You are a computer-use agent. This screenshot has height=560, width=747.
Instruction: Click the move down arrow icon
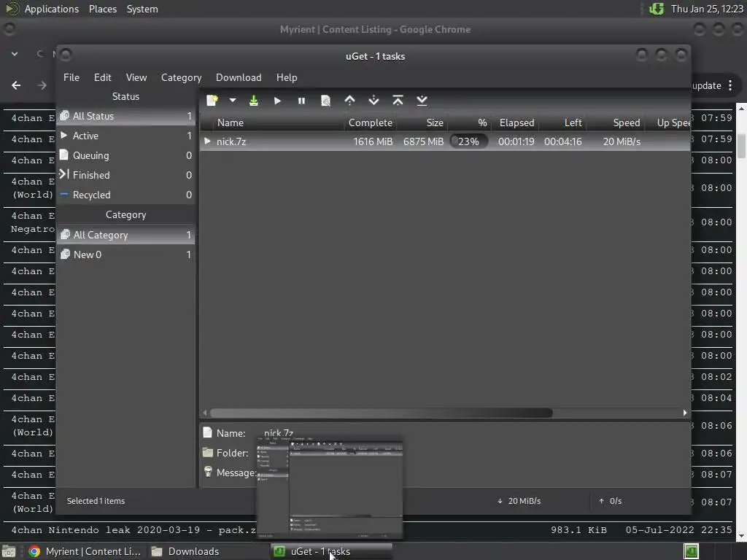click(x=374, y=101)
